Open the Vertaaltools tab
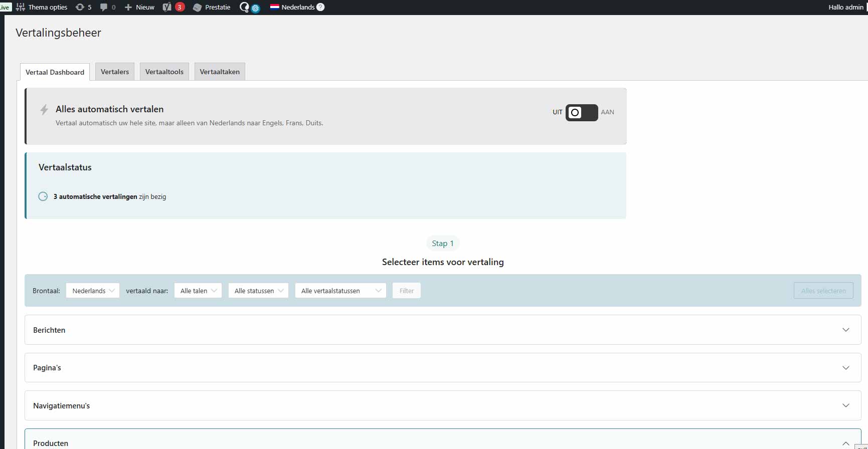 coord(164,72)
